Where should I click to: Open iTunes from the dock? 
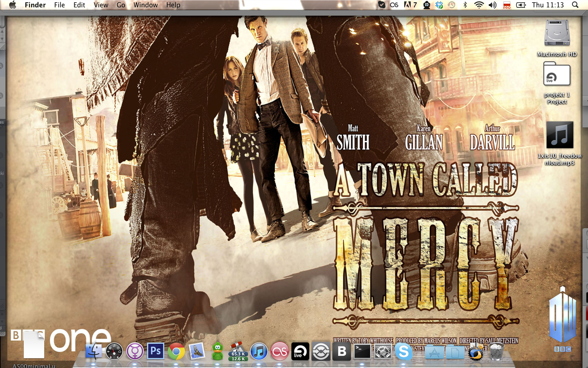(259, 352)
